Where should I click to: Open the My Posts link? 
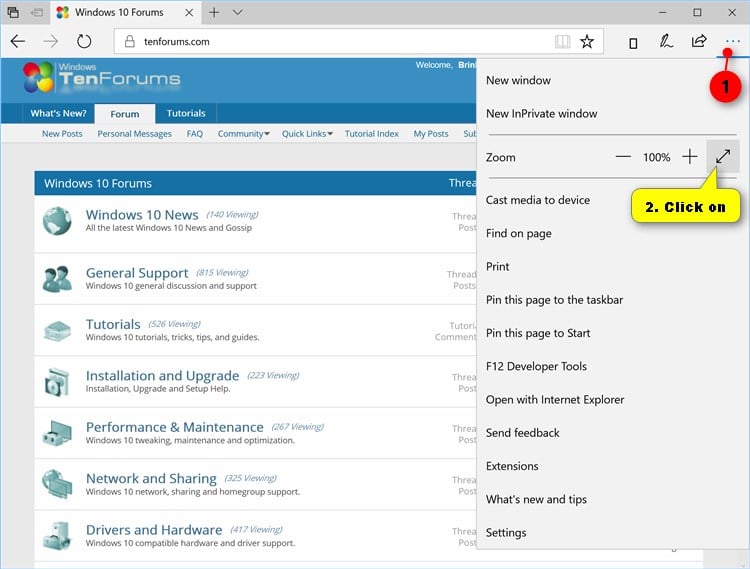(431, 134)
